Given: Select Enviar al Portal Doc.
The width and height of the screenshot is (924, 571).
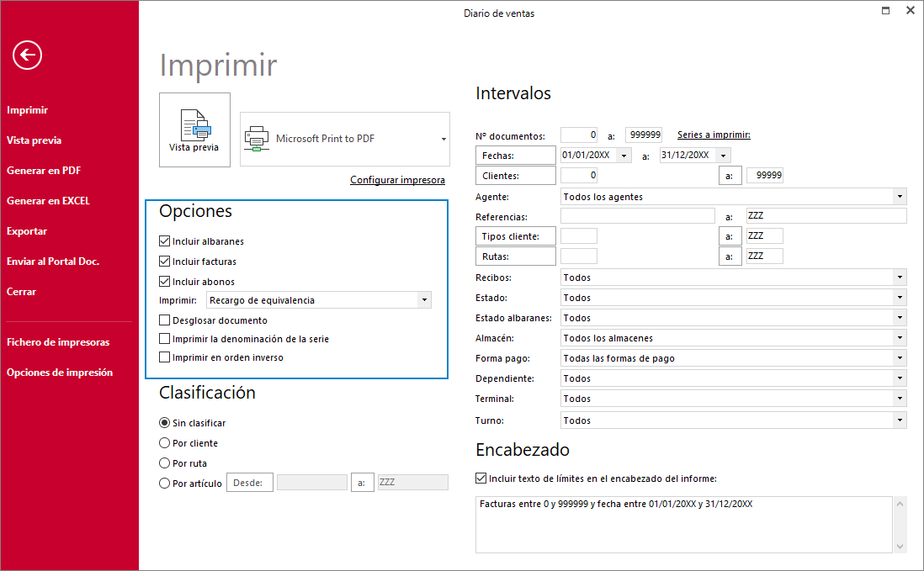Looking at the screenshot, I should coord(53,262).
